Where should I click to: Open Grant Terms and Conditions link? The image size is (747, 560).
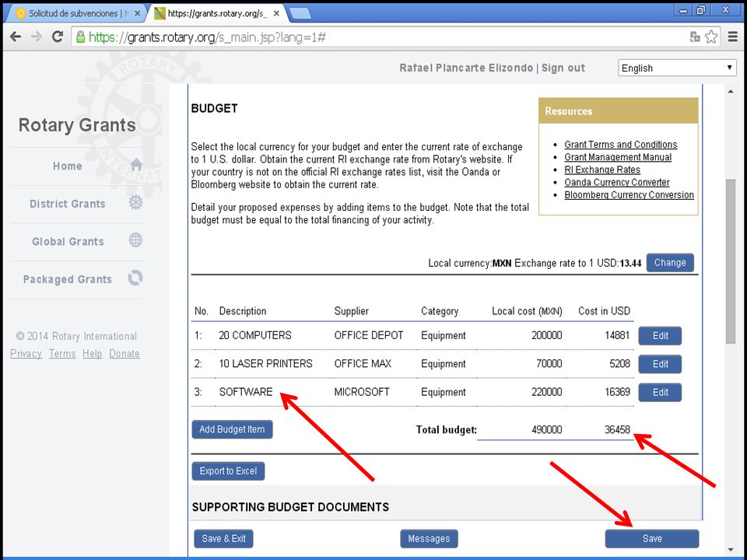621,145
